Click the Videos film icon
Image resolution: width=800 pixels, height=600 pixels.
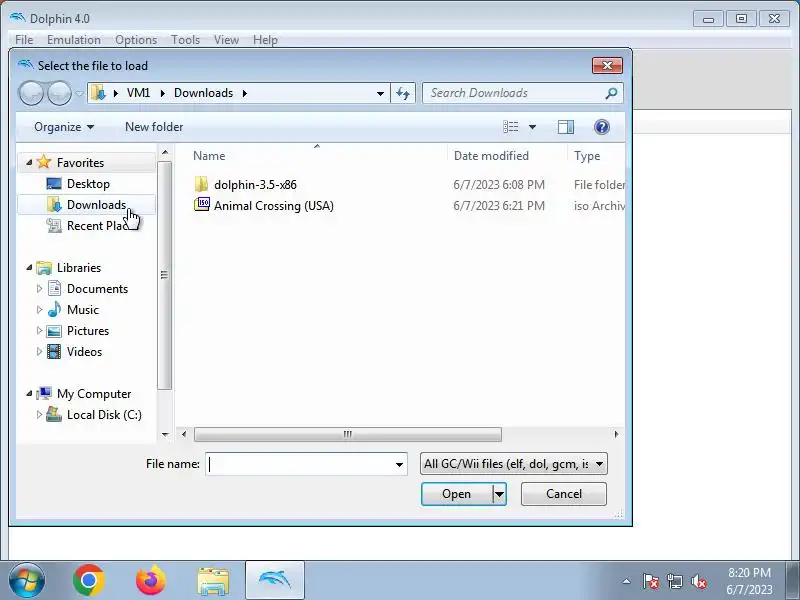point(54,352)
